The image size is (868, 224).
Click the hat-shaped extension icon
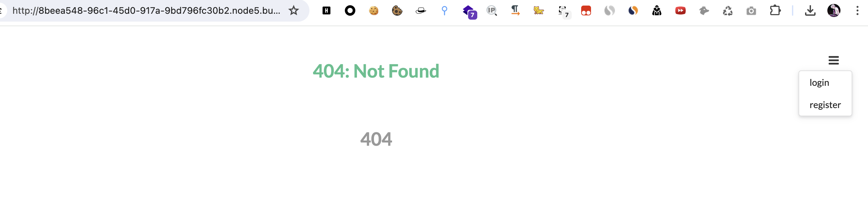(x=421, y=11)
